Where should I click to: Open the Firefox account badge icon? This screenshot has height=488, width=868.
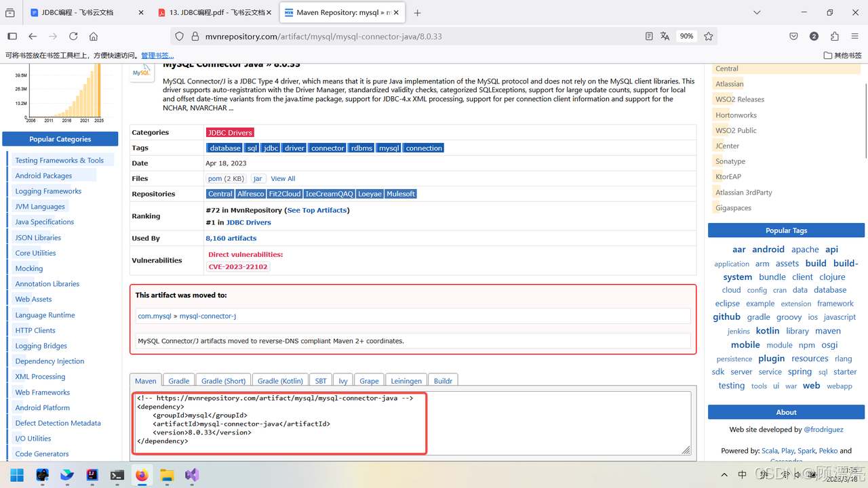pyautogui.click(x=814, y=36)
